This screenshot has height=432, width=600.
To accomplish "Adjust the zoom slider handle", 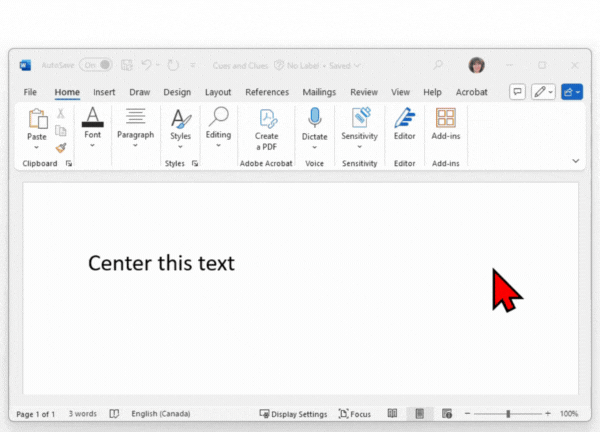I will [x=509, y=414].
